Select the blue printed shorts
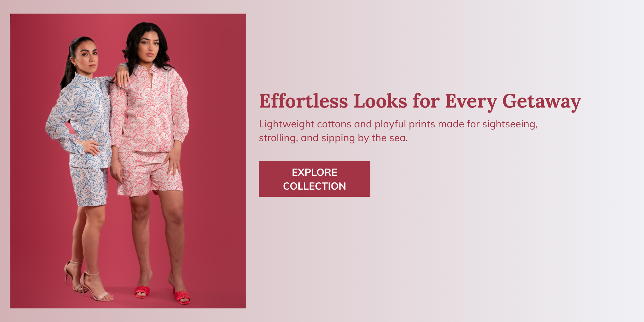Image resolution: width=644 pixels, height=322 pixels. (x=89, y=186)
